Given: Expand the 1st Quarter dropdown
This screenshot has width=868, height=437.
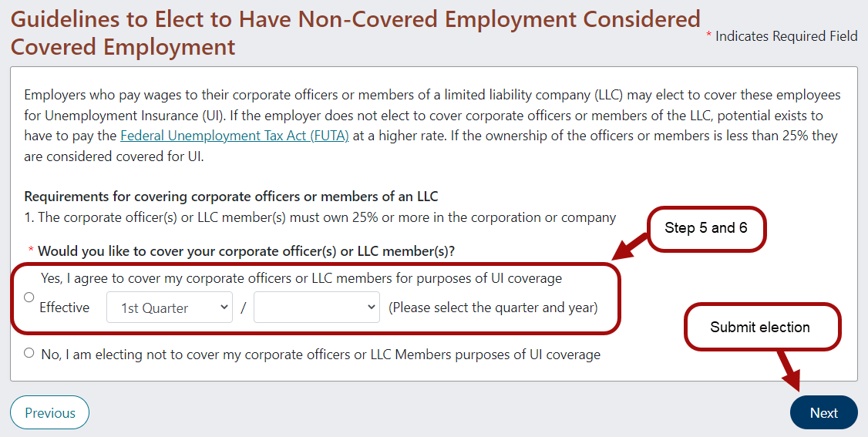Looking at the screenshot, I should pyautogui.click(x=170, y=307).
